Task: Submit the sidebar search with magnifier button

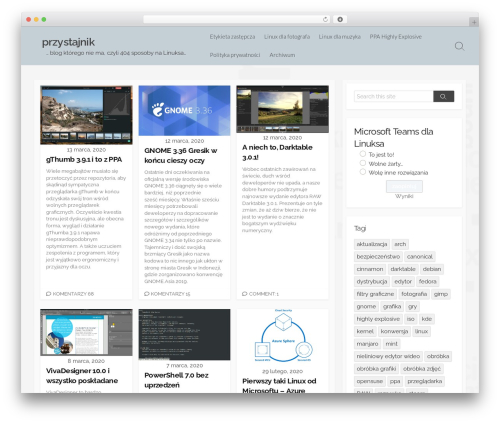Action: pyautogui.click(x=443, y=96)
